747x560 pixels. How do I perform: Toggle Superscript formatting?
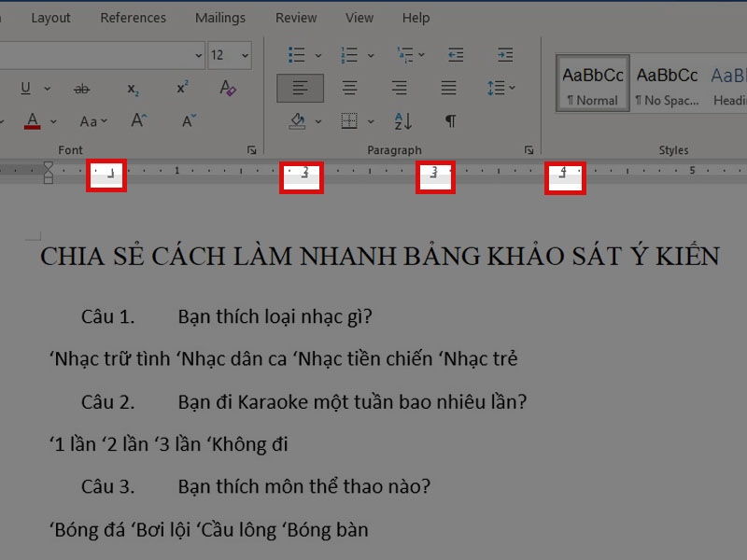[x=182, y=88]
